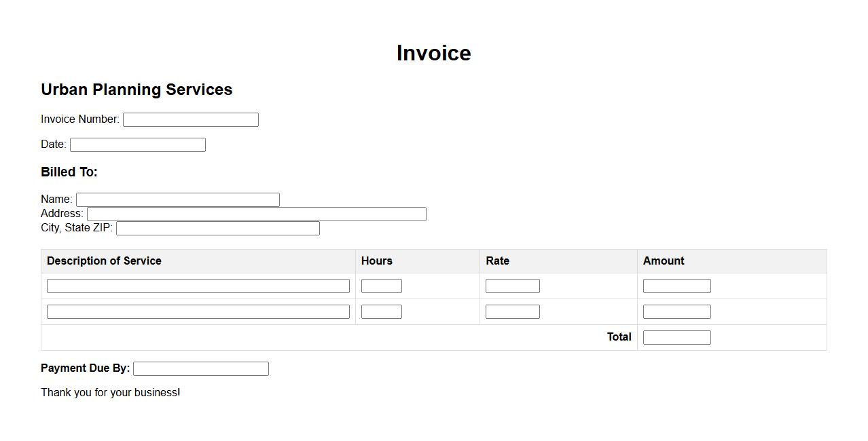Focus the Date input field
Screen dimensions: 868x441
(x=137, y=145)
